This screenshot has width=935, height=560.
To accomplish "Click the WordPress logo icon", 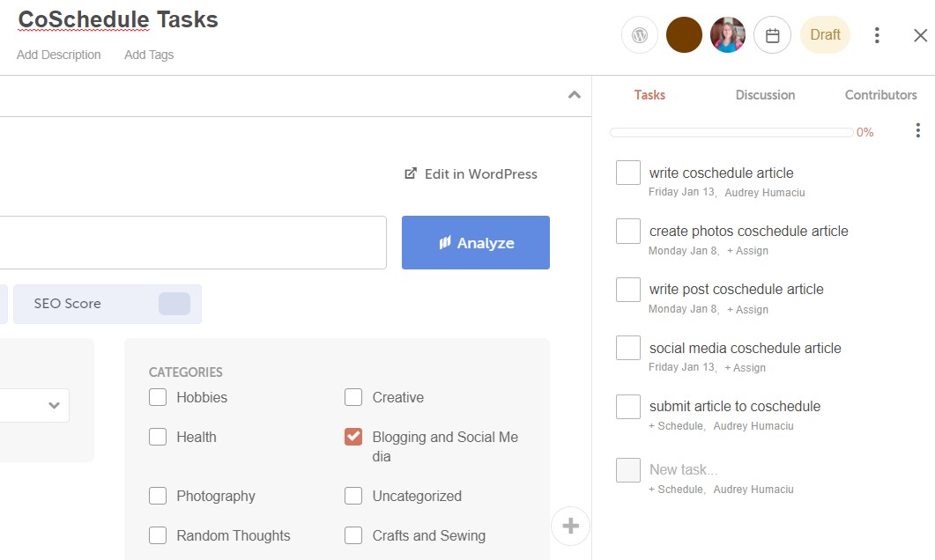I will click(x=640, y=35).
